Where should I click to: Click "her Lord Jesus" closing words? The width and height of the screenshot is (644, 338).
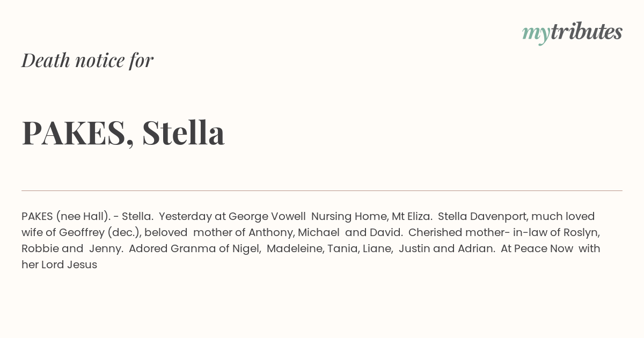60,264
